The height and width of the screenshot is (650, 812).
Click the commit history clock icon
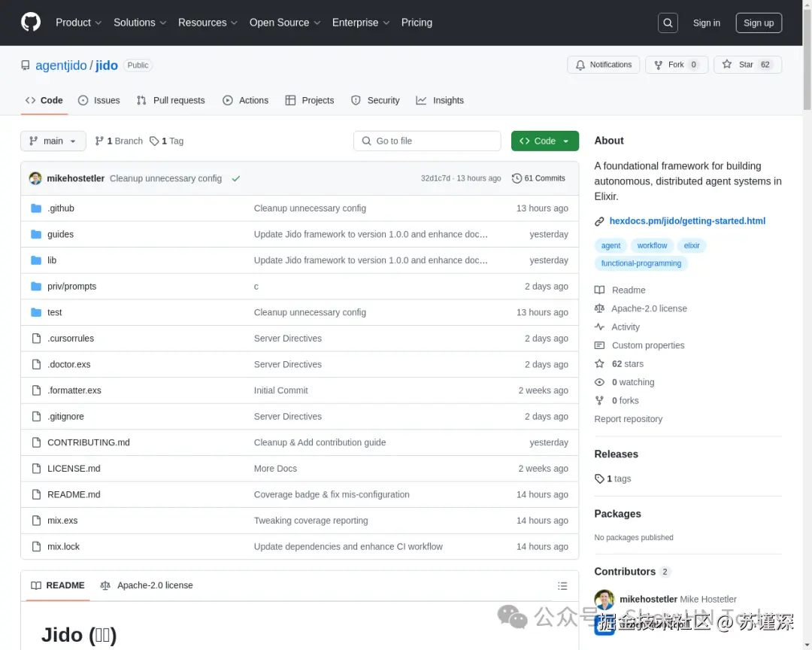pos(517,178)
